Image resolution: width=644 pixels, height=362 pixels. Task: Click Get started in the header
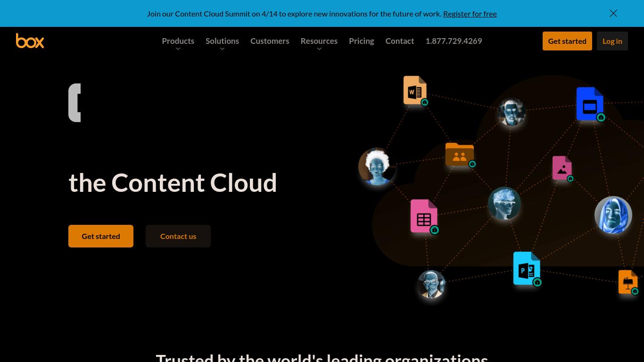click(x=567, y=41)
